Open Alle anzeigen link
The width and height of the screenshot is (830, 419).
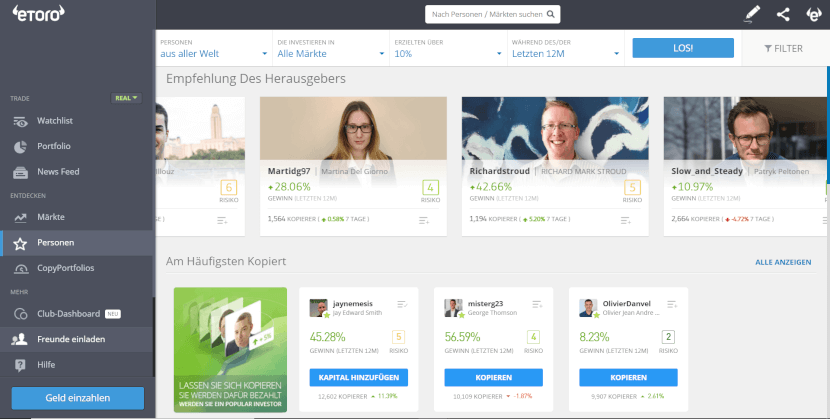783,262
